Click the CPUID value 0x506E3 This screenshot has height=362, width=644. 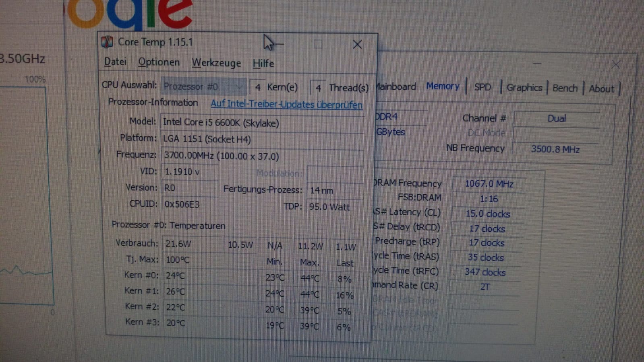click(x=190, y=204)
